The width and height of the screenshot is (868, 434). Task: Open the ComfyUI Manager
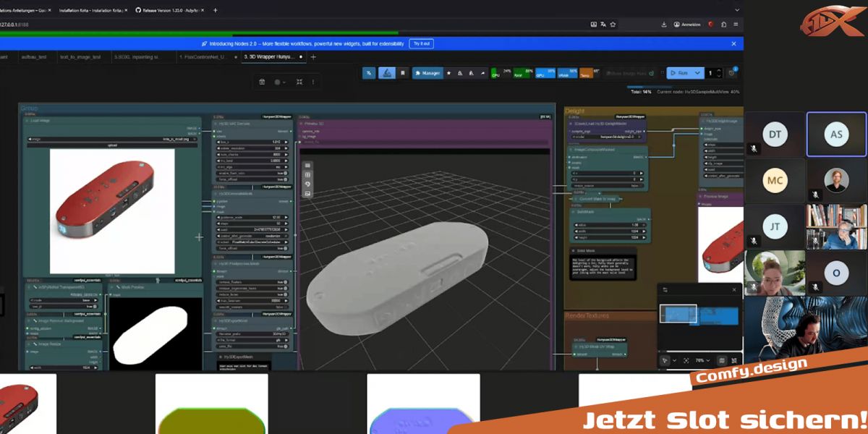tap(427, 73)
